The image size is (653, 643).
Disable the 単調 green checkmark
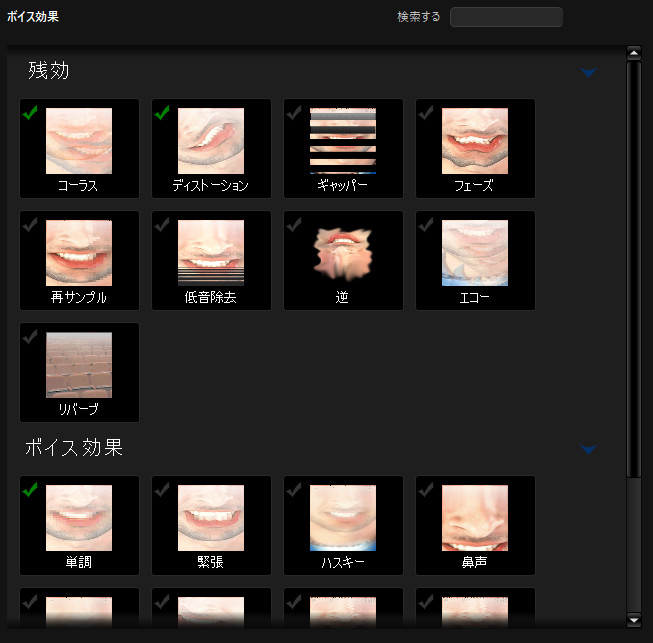30,490
